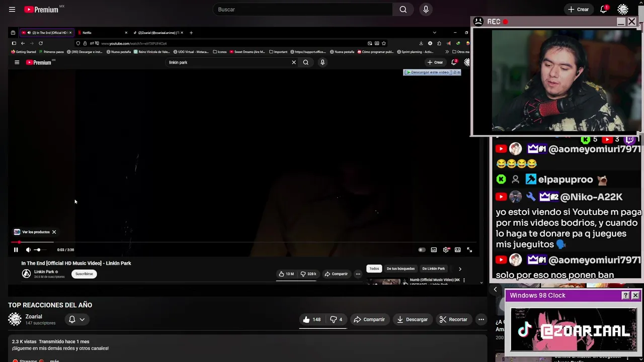This screenshot has height=362, width=644.
Task: Clear the linkin park search text
Action: click(x=294, y=62)
